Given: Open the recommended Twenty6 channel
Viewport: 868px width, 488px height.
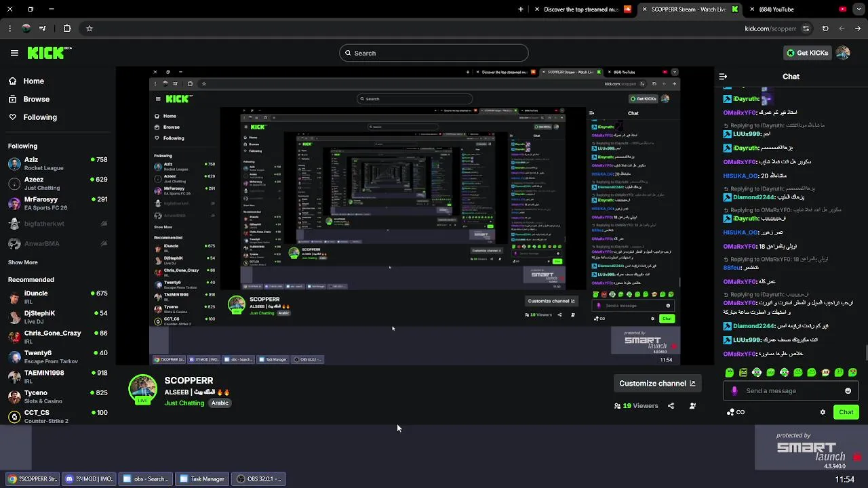Looking at the screenshot, I should click(x=58, y=357).
